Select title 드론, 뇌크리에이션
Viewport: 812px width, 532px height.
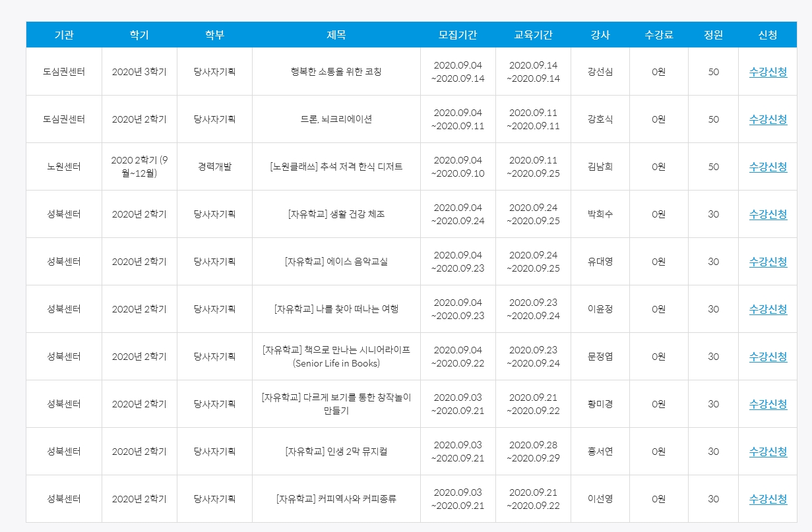336,119
